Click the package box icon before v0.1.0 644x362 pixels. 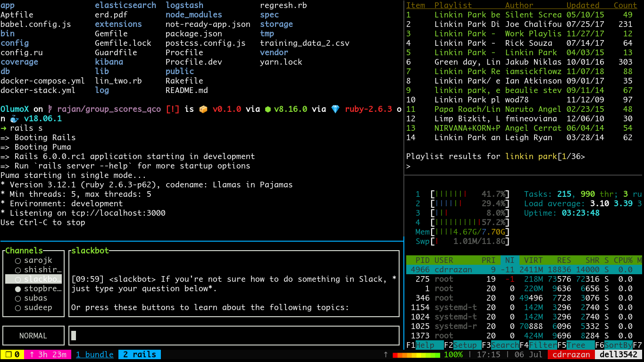(203, 109)
